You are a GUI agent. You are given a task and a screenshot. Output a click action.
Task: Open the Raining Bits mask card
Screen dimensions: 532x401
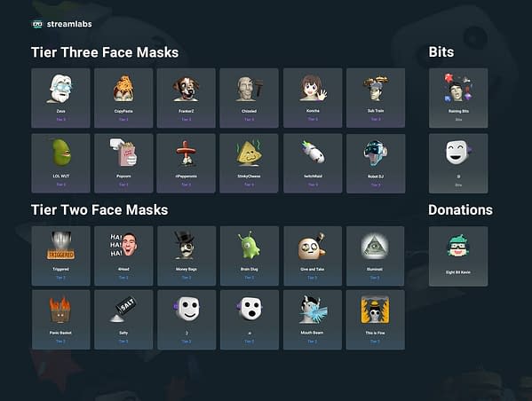[x=458, y=98]
